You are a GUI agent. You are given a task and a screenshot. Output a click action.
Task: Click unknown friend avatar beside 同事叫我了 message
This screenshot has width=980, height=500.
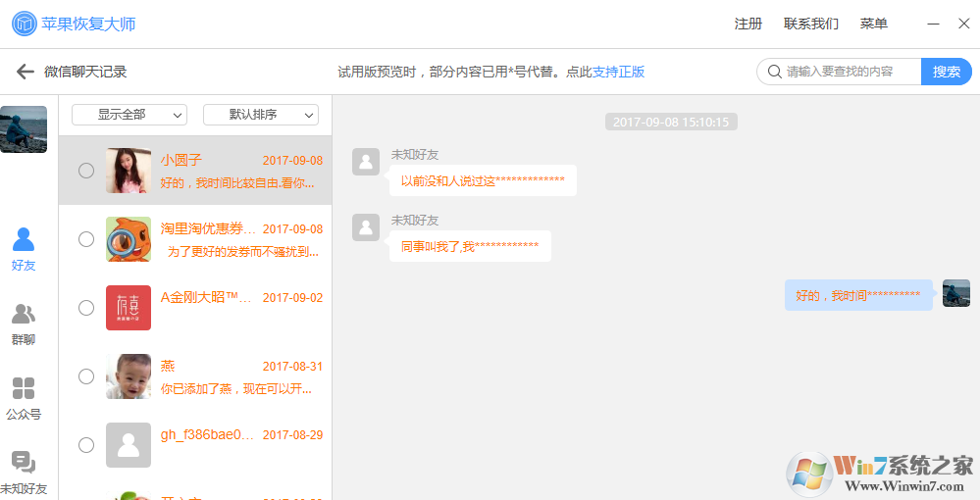[x=366, y=227]
